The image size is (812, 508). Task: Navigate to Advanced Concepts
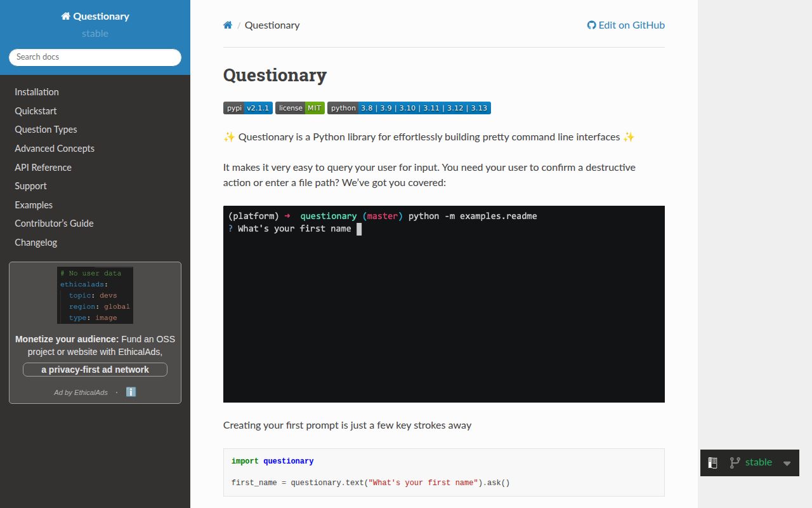tap(55, 149)
